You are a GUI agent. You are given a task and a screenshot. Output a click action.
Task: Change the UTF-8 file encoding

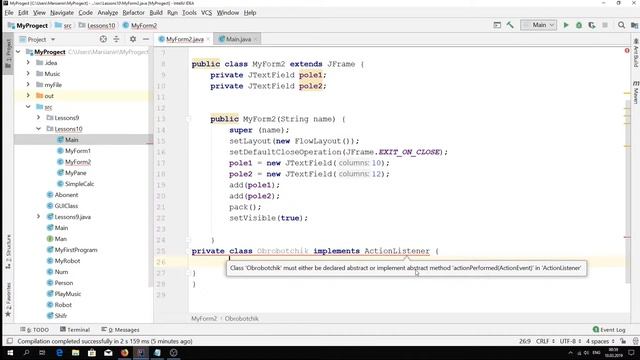pyautogui.click(x=570, y=341)
